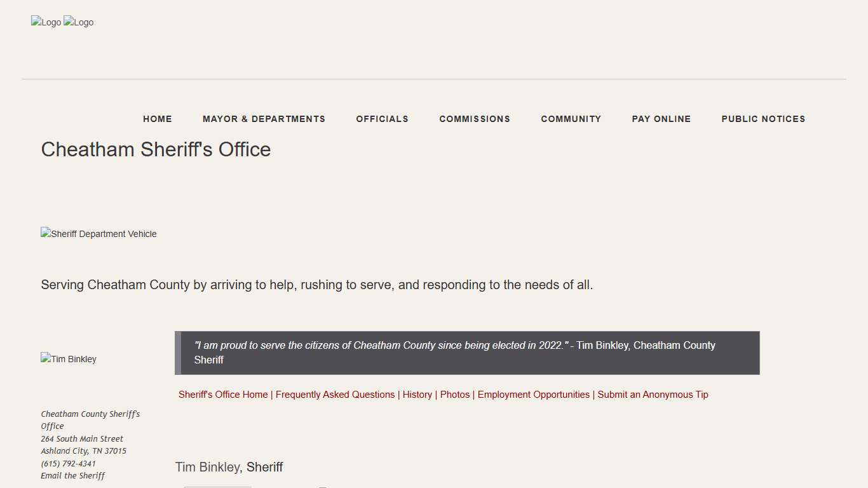Viewport: 868px width, 488px height.
Task: Click the first broken Logo image
Action: pyautogui.click(x=46, y=22)
